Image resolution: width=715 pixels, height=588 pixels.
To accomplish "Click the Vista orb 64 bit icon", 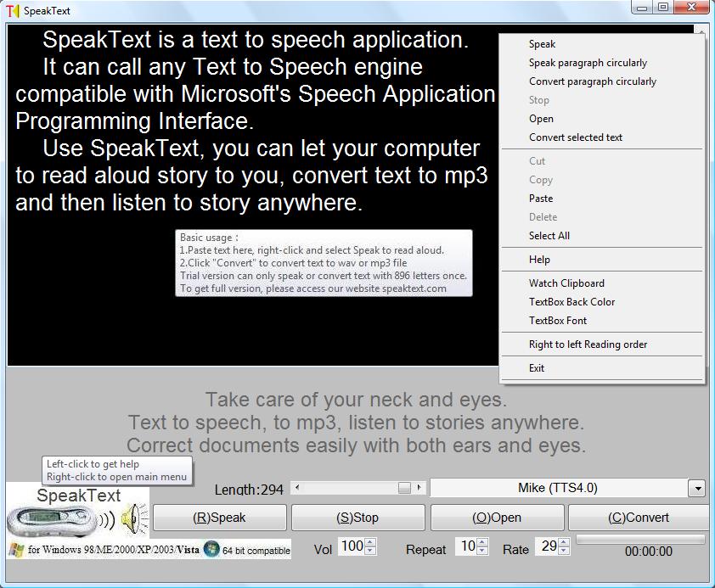I will (x=211, y=549).
